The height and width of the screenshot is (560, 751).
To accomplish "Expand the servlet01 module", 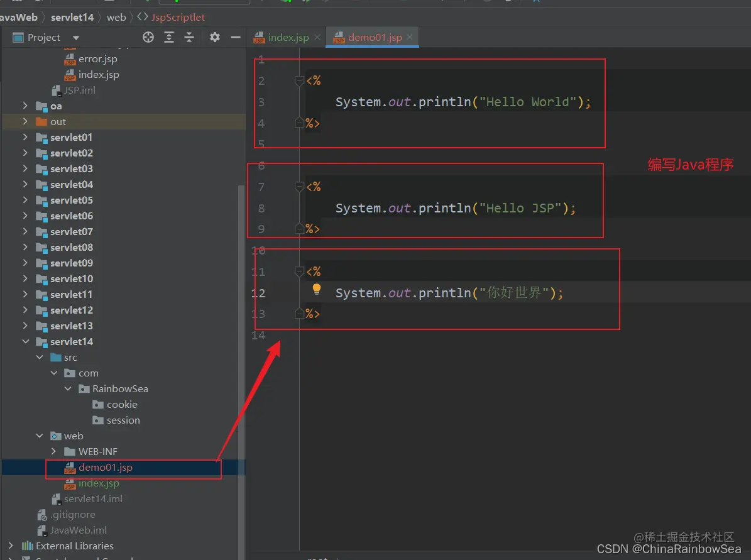I will 25,137.
